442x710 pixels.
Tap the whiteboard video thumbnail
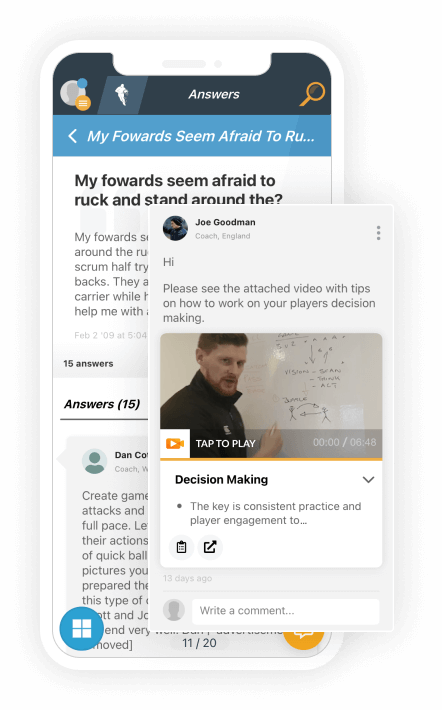271,381
